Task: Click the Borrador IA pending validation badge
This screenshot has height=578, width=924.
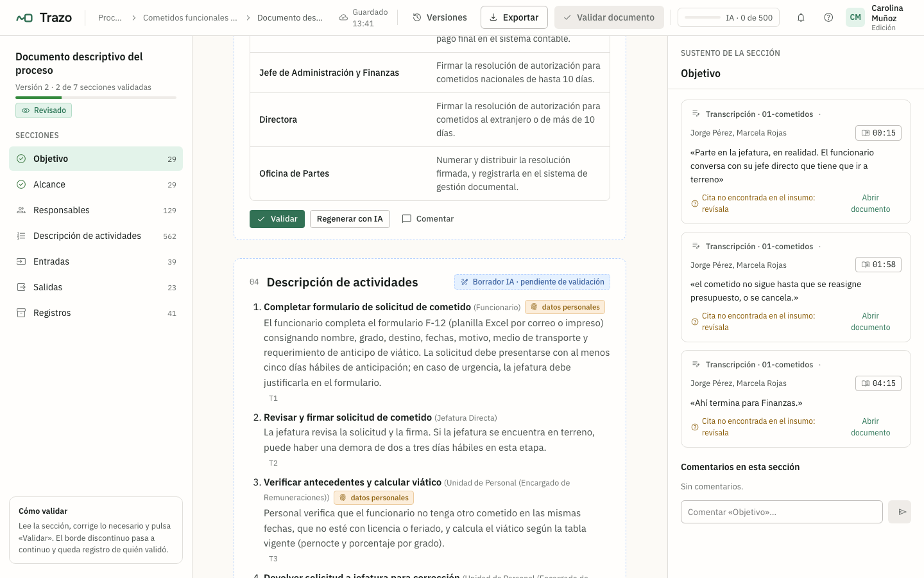Action: 532,282
